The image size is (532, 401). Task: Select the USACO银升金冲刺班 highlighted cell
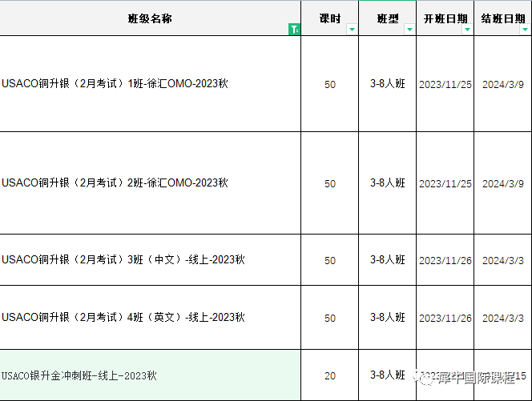(79, 375)
